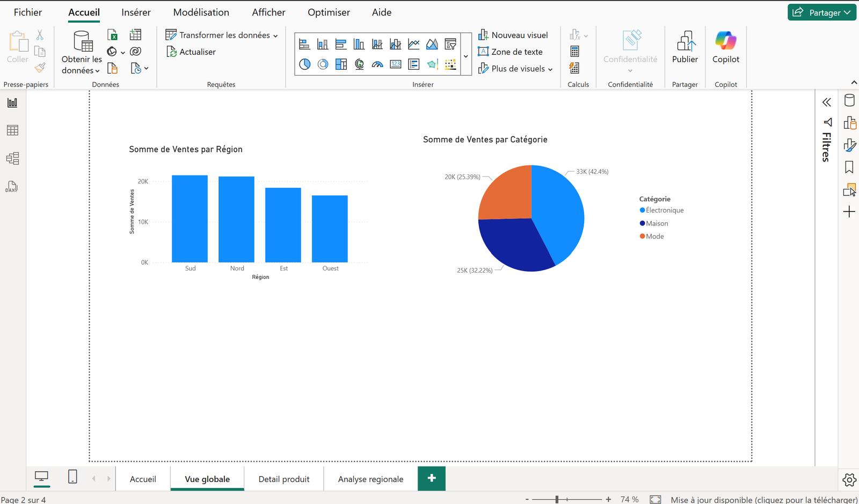Expand the visuals gallery chevron
The image size is (859, 504).
coord(466,56)
